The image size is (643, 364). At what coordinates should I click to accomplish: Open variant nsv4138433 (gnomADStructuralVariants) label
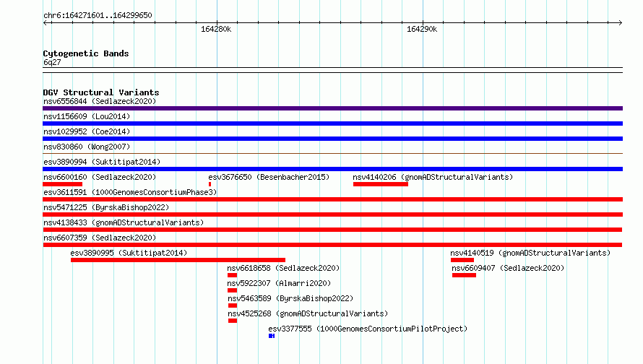click(x=124, y=222)
